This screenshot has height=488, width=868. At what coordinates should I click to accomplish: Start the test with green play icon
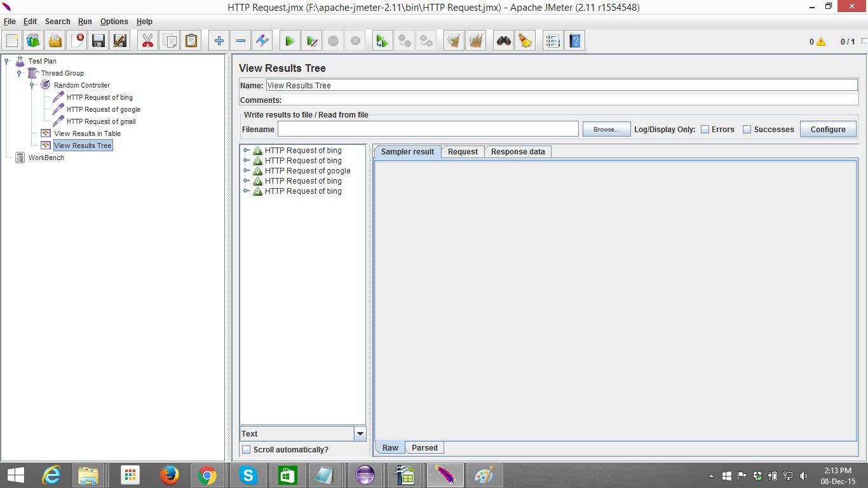point(290,41)
